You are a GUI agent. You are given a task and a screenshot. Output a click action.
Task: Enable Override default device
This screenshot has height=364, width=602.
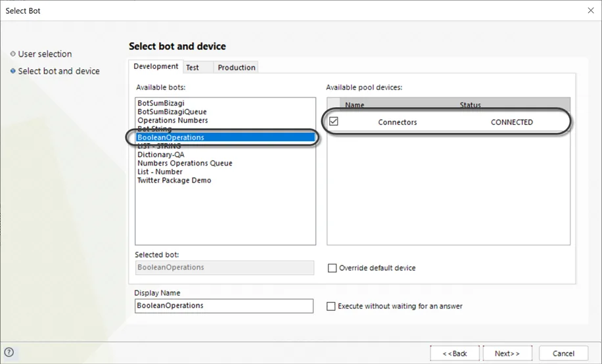coord(332,268)
